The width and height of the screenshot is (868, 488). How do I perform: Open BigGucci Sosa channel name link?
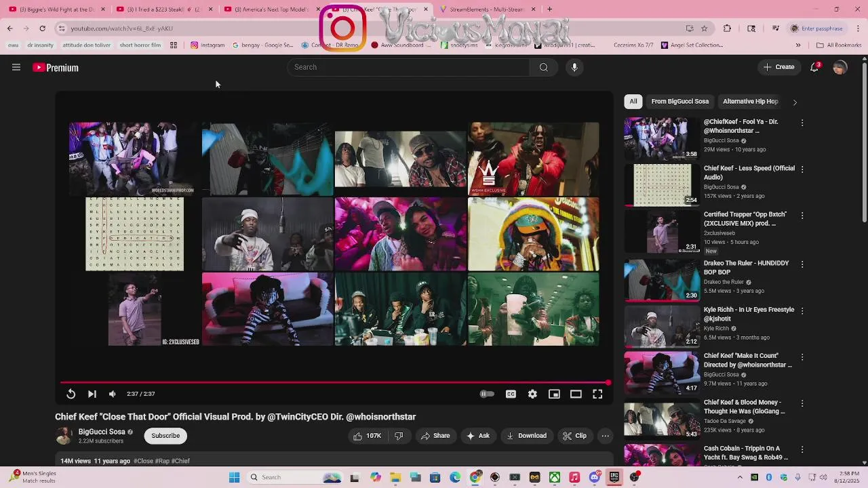click(102, 432)
